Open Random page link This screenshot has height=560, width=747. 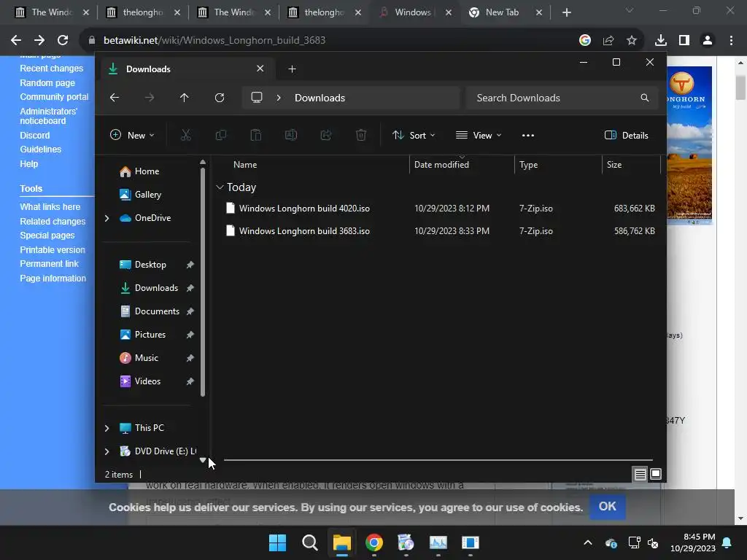(47, 83)
